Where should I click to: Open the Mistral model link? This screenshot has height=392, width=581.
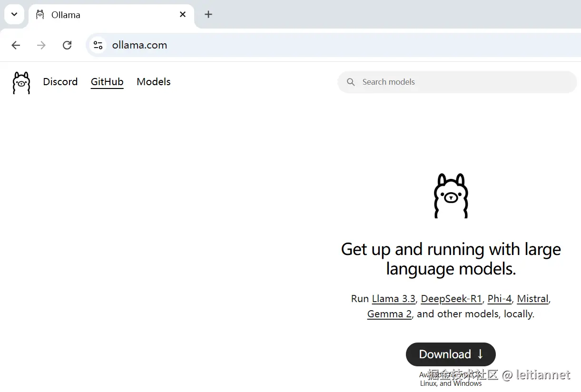(533, 299)
